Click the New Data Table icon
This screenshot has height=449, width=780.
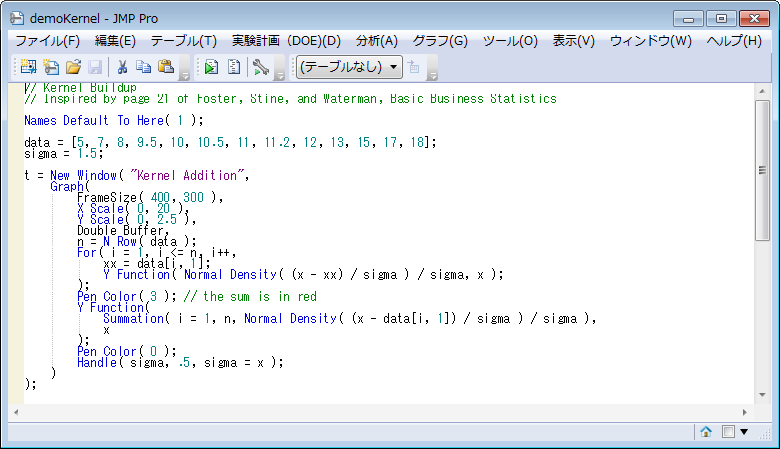pos(28,67)
